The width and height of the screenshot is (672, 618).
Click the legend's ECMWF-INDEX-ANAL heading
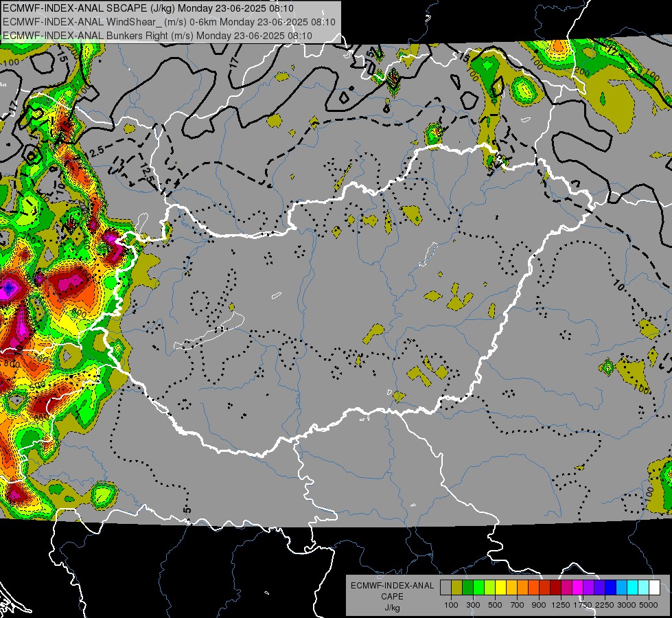[392, 586]
